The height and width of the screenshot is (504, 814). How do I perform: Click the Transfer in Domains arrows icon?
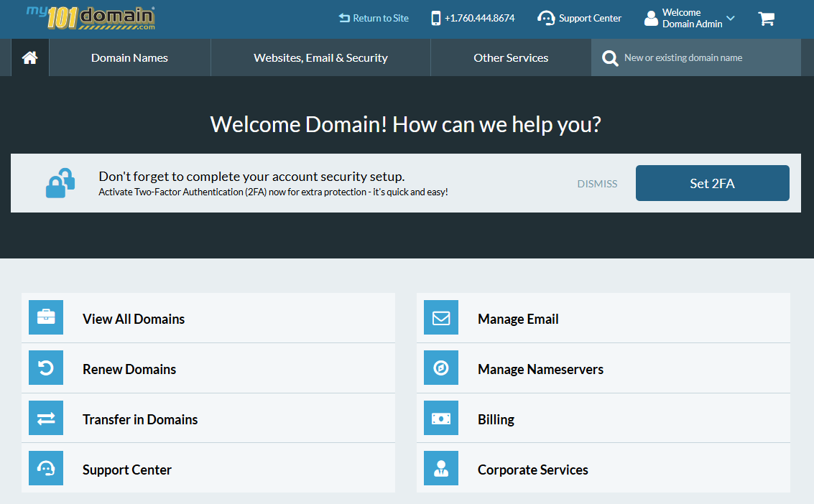click(46, 418)
